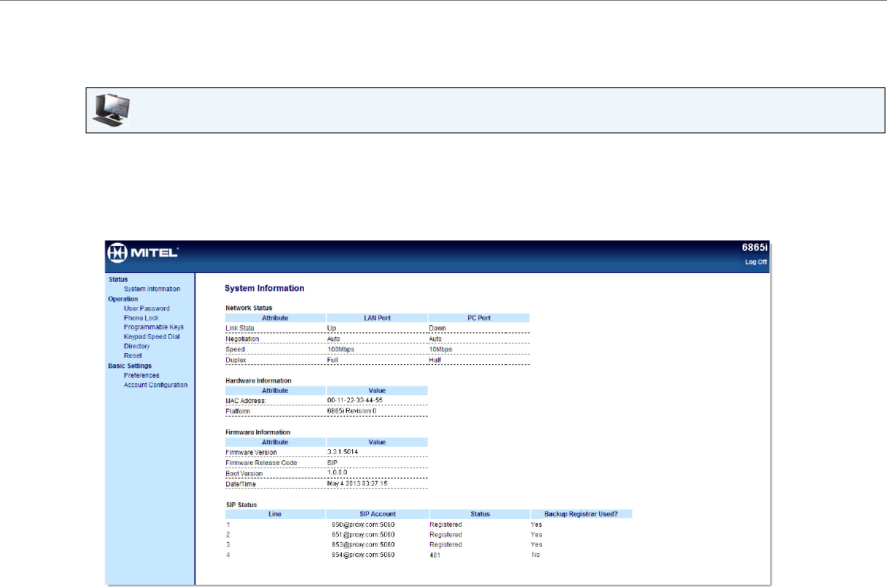
Task: Click the Firmware Release Code value SIP
Action: click(x=332, y=463)
